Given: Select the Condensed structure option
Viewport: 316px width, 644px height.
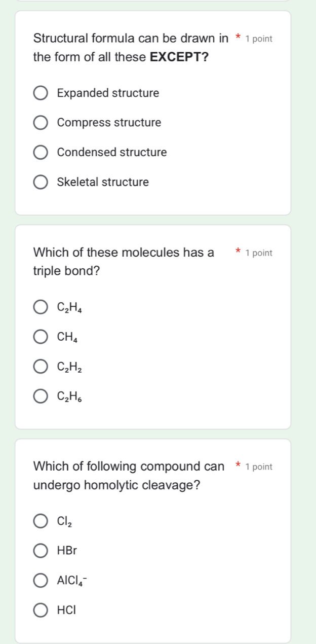Looking at the screenshot, I should (x=40, y=152).
